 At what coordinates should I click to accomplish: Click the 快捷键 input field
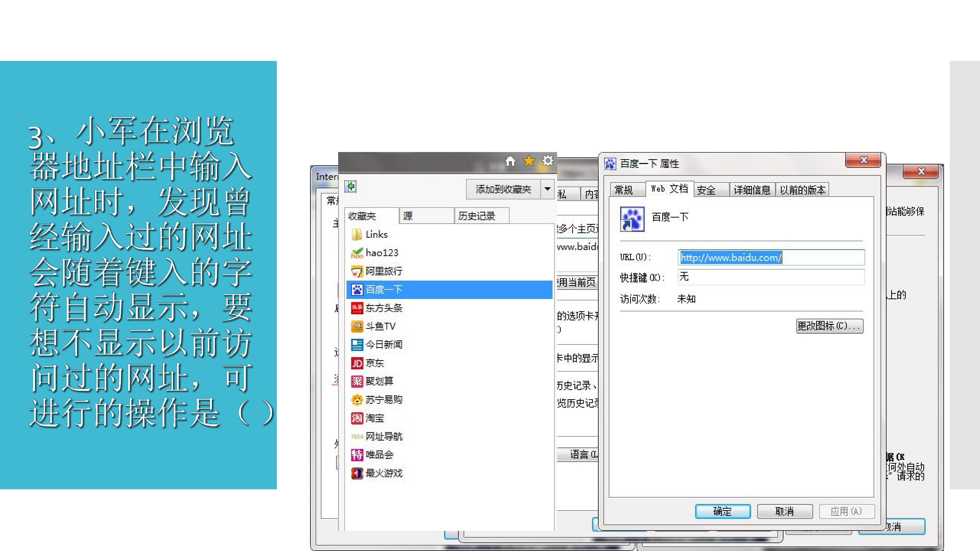pos(771,277)
